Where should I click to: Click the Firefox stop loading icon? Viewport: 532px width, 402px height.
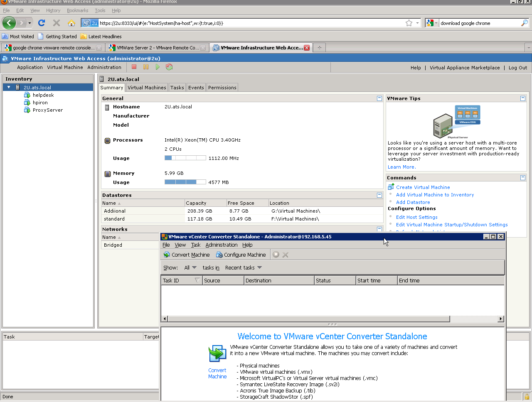point(57,23)
